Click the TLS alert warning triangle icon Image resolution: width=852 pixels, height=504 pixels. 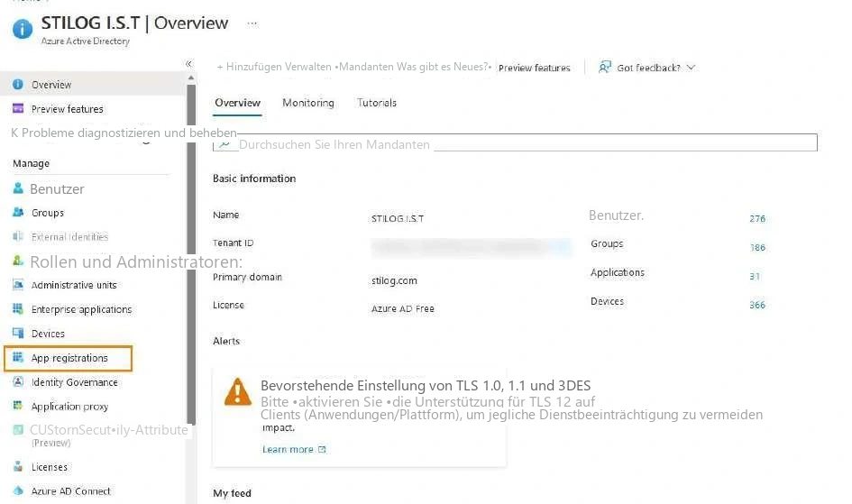click(238, 392)
